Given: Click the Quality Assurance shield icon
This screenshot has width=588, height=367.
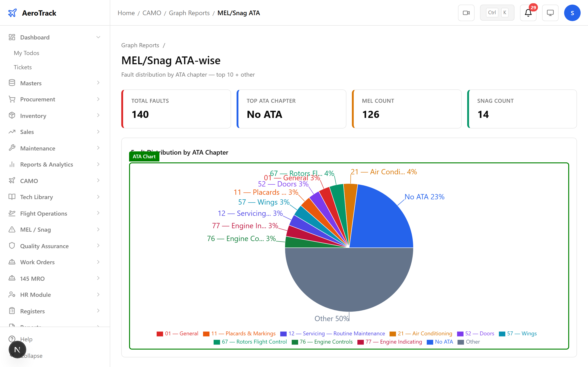Looking at the screenshot, I should [x=12, y=246].
